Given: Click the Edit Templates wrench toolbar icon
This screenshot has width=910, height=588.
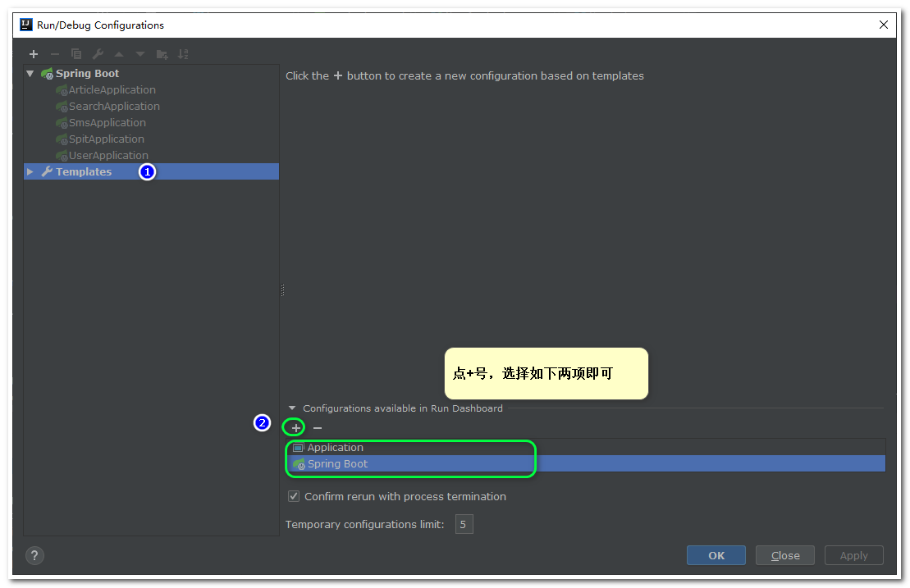Looking at the screenshot, I should coord(98,54).
